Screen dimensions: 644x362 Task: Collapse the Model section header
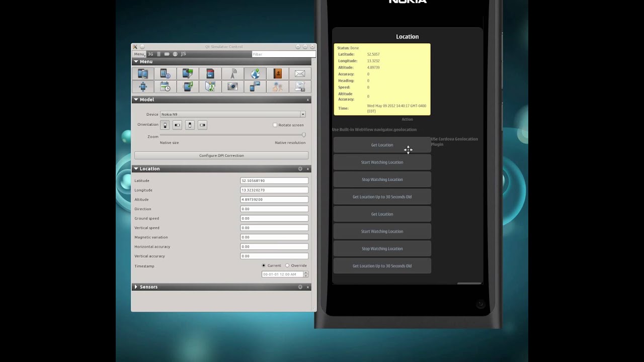pos(221,100)
